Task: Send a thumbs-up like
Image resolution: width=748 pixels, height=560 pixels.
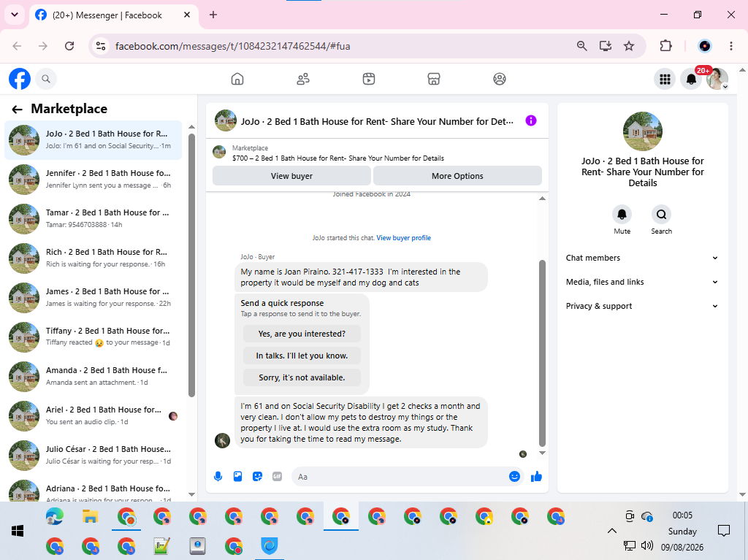Action: click(x=536, y=476)
